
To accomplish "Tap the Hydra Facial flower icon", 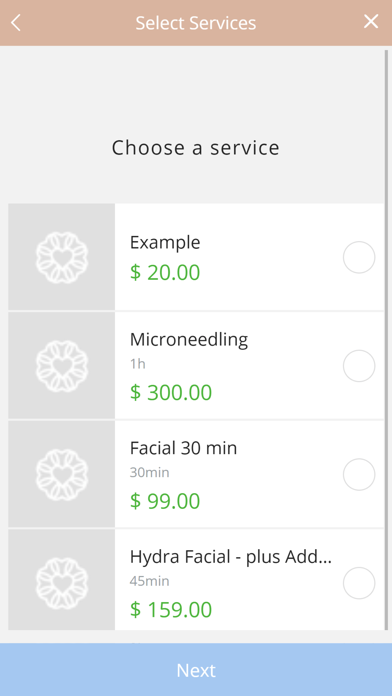I will tap(62, 583).
